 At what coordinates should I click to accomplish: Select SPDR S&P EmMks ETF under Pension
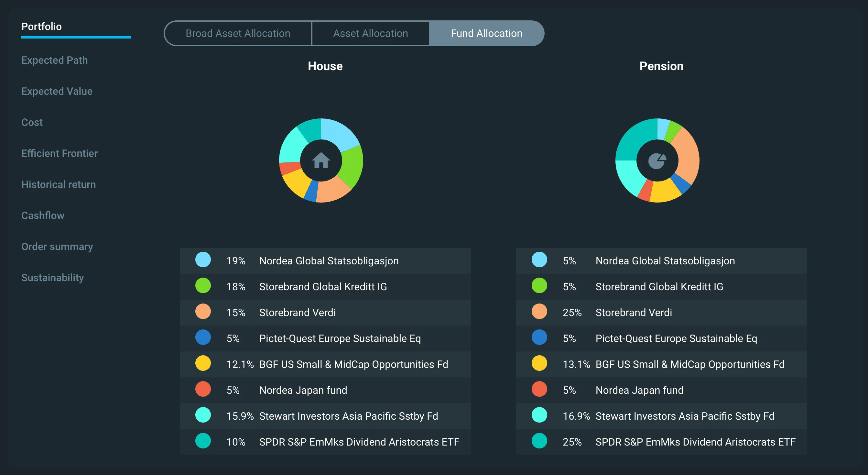click(x=696, y=442)
